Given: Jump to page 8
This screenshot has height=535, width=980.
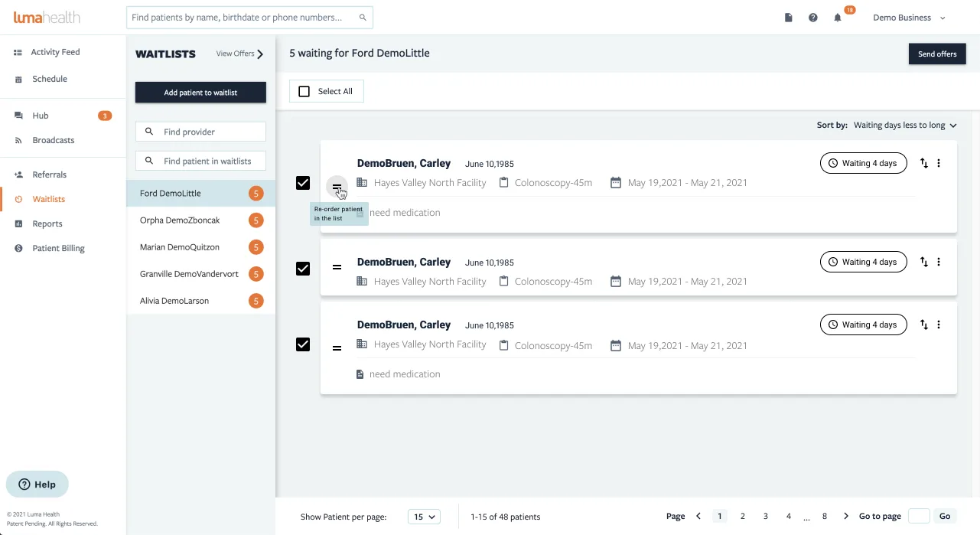Looking at the screenshot, I should [x=824, y=516].
